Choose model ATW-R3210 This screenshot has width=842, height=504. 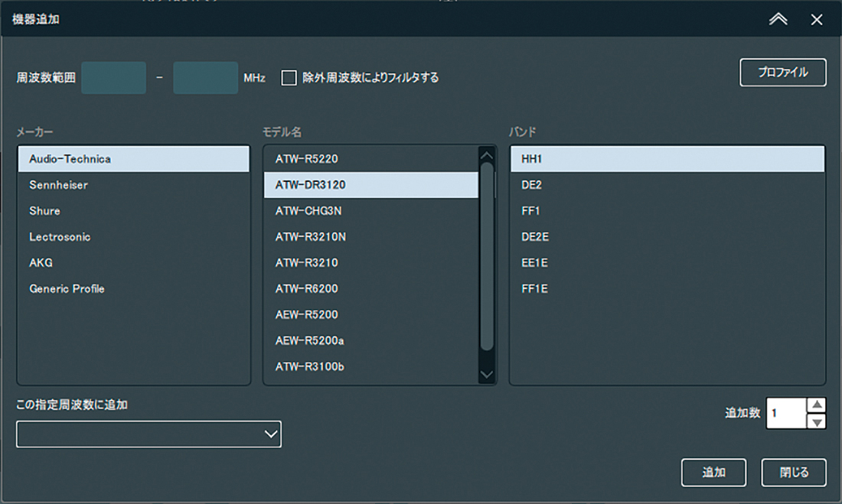(371, 262)
